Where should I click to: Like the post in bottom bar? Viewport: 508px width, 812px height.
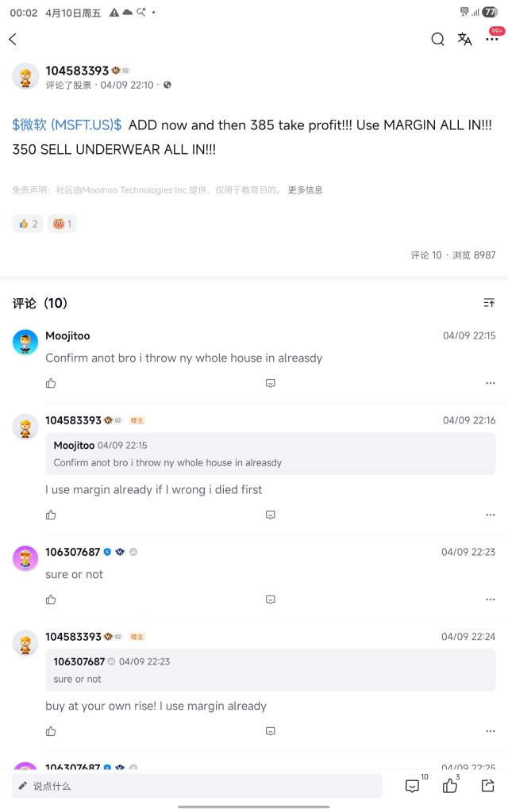[x=450, y=786]
